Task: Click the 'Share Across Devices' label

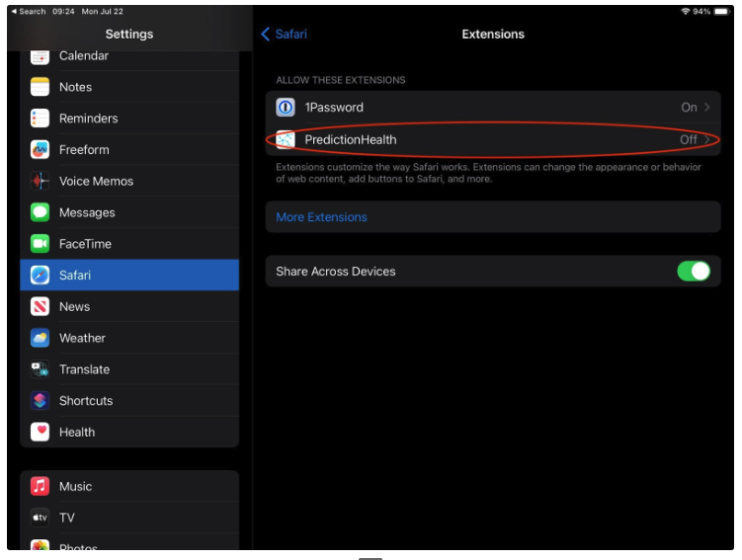Action: click(336, 272)
